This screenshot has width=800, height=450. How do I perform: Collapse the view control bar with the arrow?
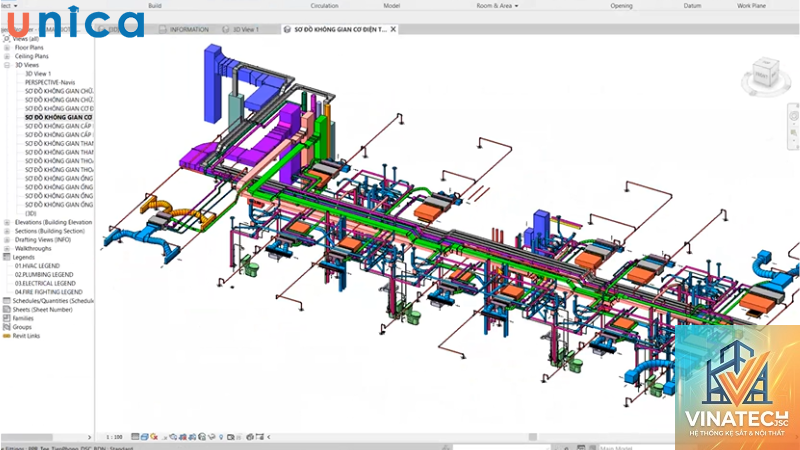pyautogui.click(x=269, y=437)
